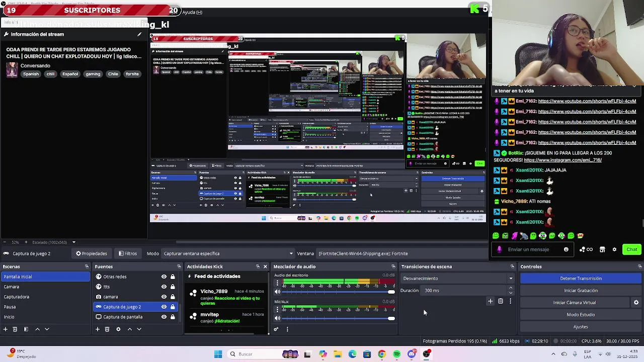Screen dimensions: 644x362
Task: Open the emoji picker in chat input
Action: coord(566,249)
